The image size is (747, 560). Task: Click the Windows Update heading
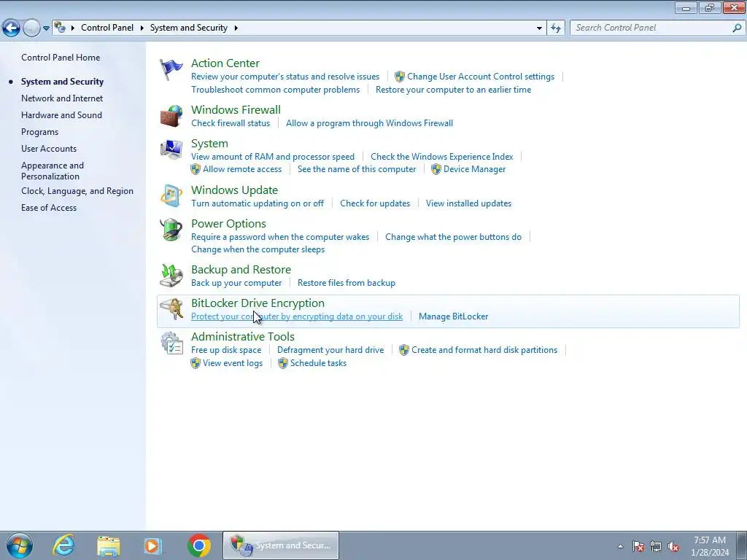234,190
